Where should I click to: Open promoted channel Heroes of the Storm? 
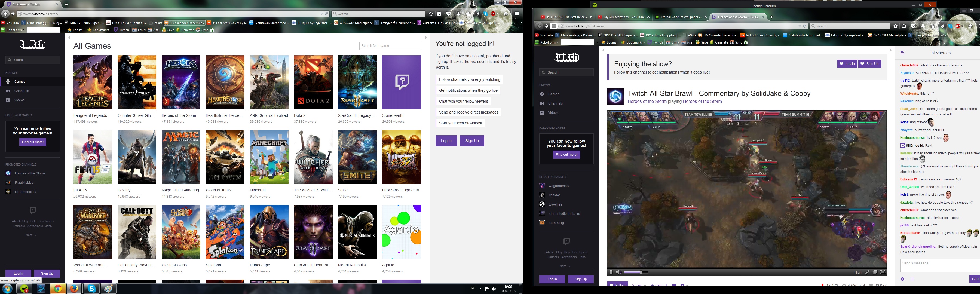coord(30,173)
